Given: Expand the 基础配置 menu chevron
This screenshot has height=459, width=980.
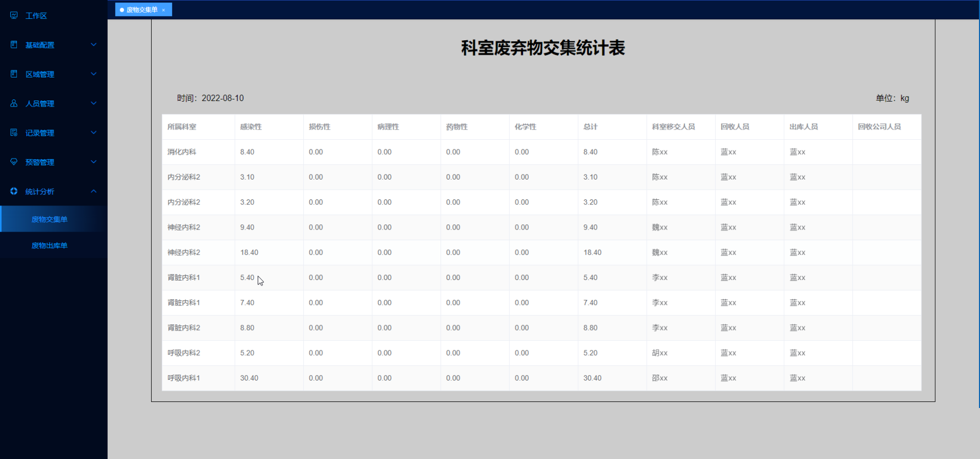Looking at the screenshot, I should click(94, 44).
